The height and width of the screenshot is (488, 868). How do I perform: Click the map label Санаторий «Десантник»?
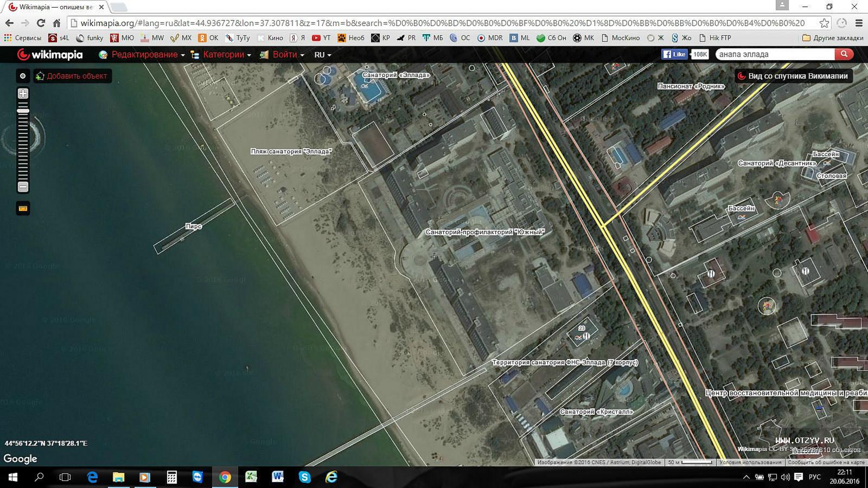[x=777, y=163]
